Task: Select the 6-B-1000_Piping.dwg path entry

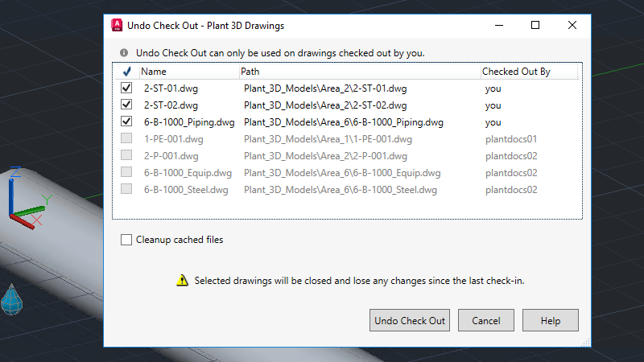Action: (x=344, y=122)
